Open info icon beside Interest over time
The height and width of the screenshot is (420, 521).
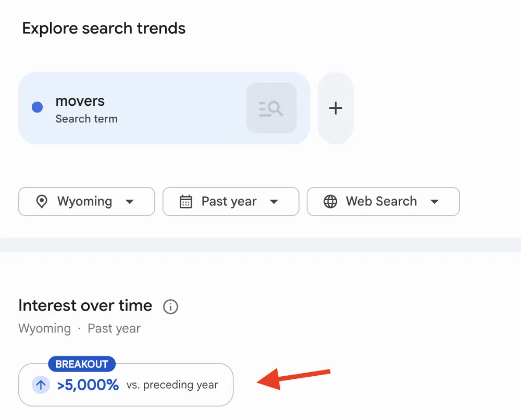pos(170,306)
